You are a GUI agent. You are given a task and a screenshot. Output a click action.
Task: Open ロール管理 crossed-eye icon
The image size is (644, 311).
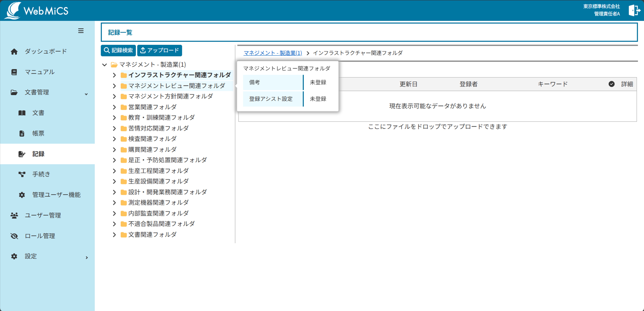click(x=14, y=236)
